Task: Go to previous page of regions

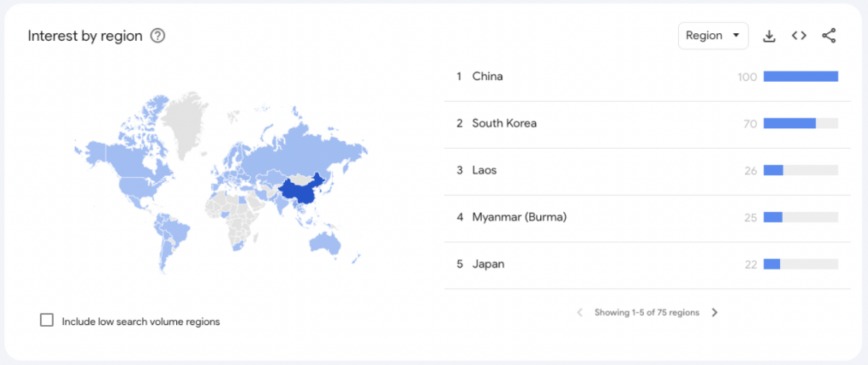Action: pyautogui.click(x=579, y=312)
